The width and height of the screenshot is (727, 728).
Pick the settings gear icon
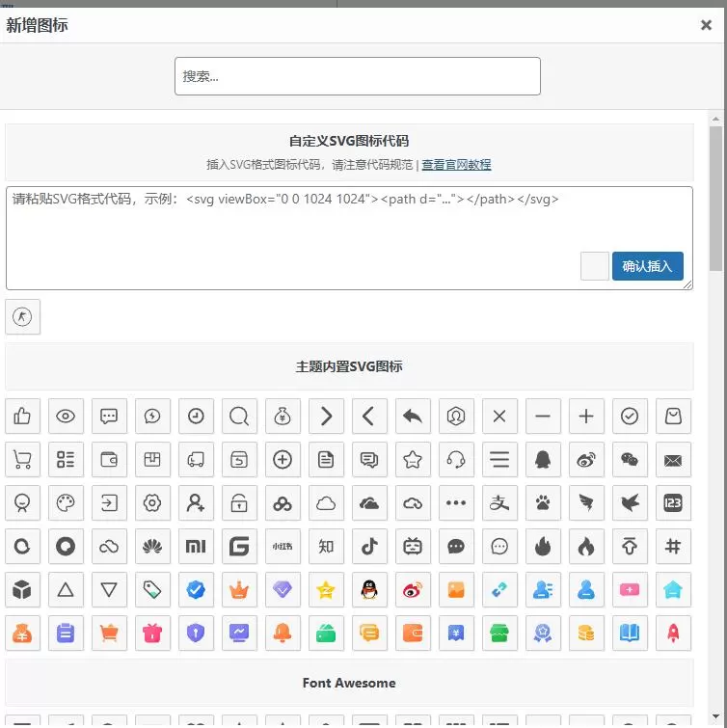click(x=152, y=502)
